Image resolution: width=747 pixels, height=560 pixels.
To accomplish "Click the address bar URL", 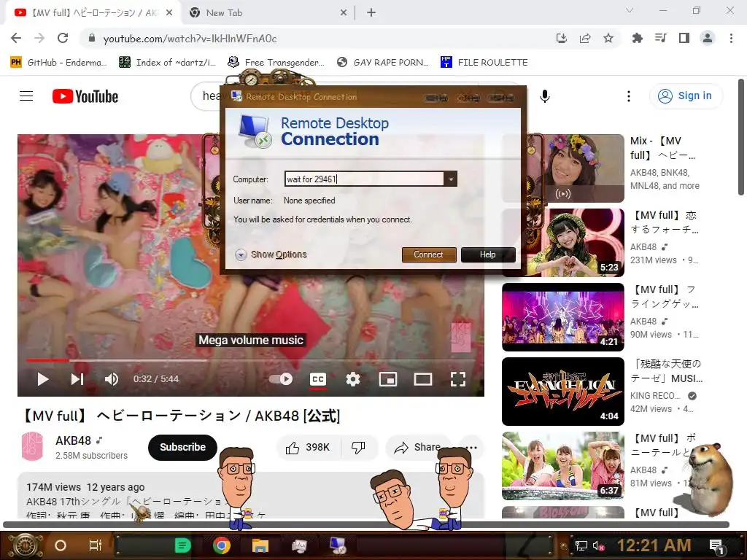I will pos(190,39).
